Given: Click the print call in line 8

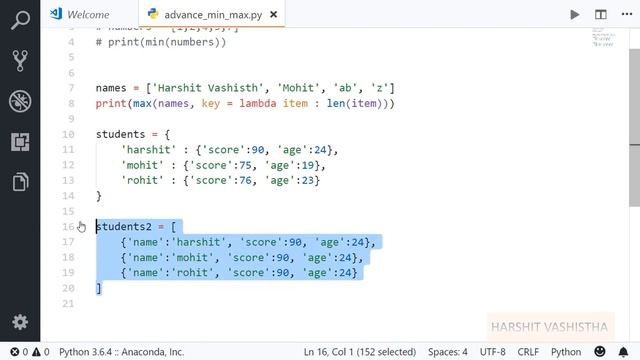Looking at the screenshot, I should (x=111, y=104).
